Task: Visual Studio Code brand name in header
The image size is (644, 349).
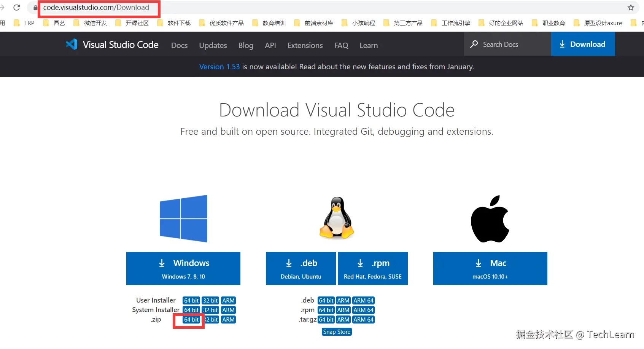Action: 121,45
